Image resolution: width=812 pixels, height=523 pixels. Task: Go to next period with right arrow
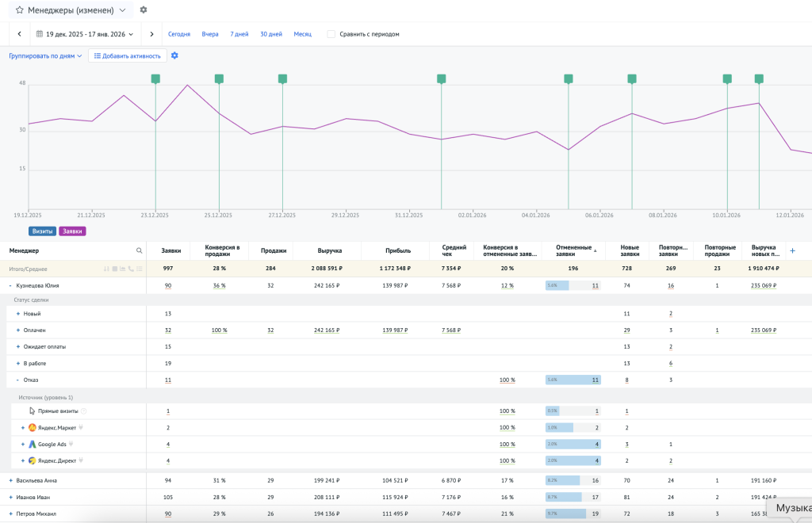151,34
